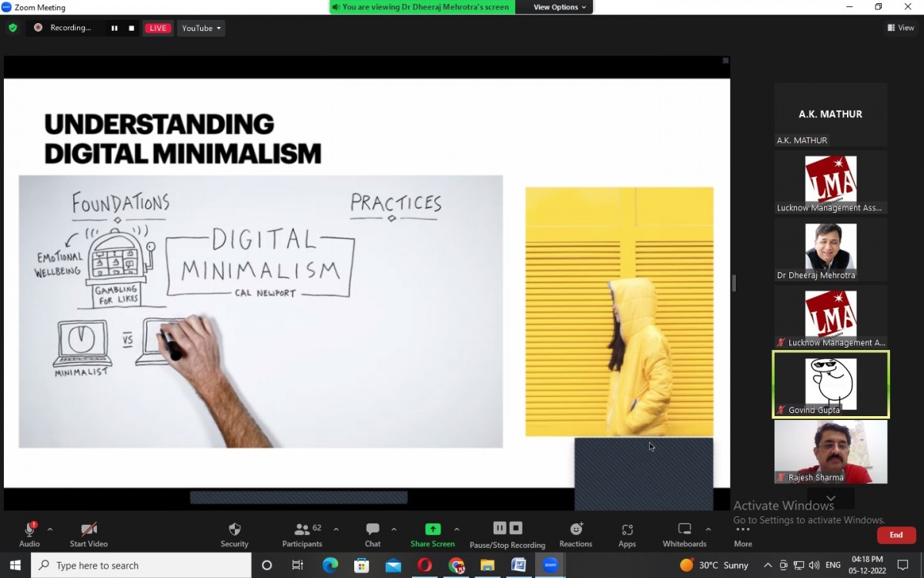Open the YouTube live stream dropdown
Viewport: 924px width, 578px height.
tap(201, 29)
